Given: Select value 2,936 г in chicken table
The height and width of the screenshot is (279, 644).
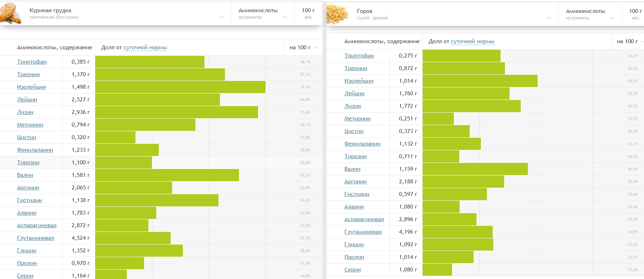Looking at the screenshot, I should tap(80, 112).
